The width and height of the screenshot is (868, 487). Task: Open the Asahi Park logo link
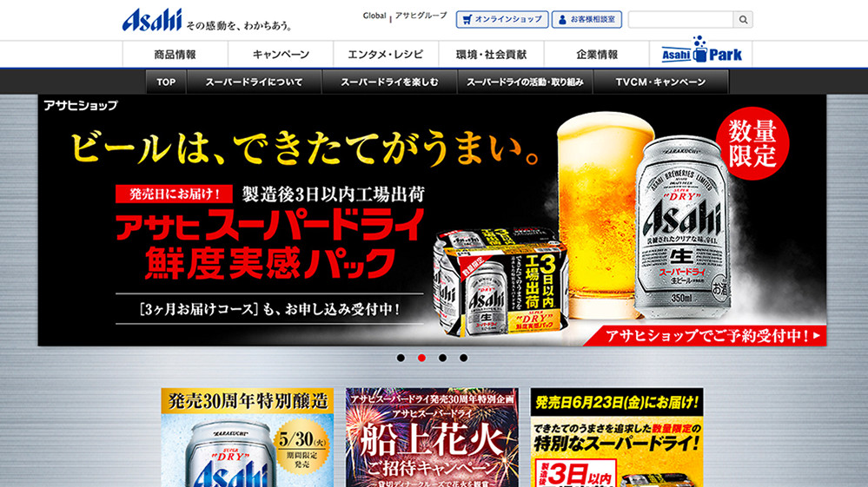tap(701, 51)
